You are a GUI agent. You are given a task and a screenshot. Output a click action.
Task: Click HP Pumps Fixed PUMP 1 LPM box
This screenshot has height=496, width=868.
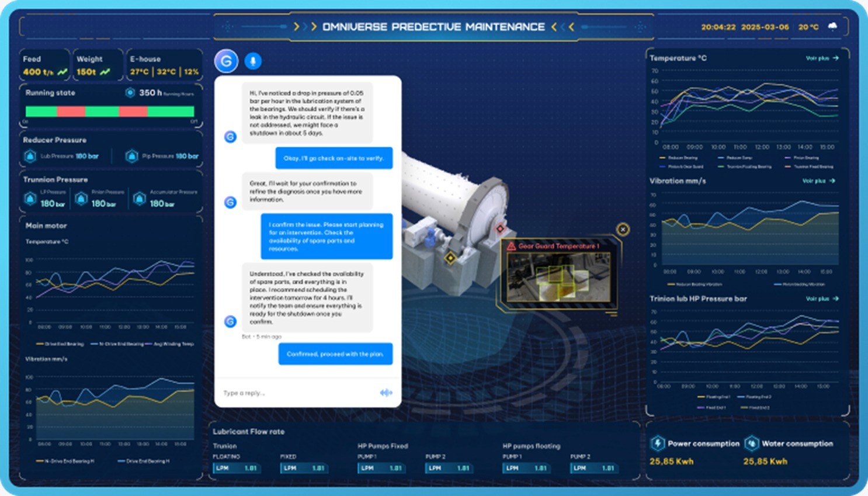382,468
